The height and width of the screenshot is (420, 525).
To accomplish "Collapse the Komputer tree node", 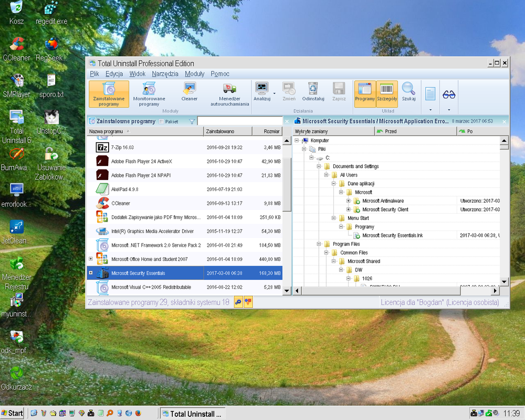I will tap(297, 140).
